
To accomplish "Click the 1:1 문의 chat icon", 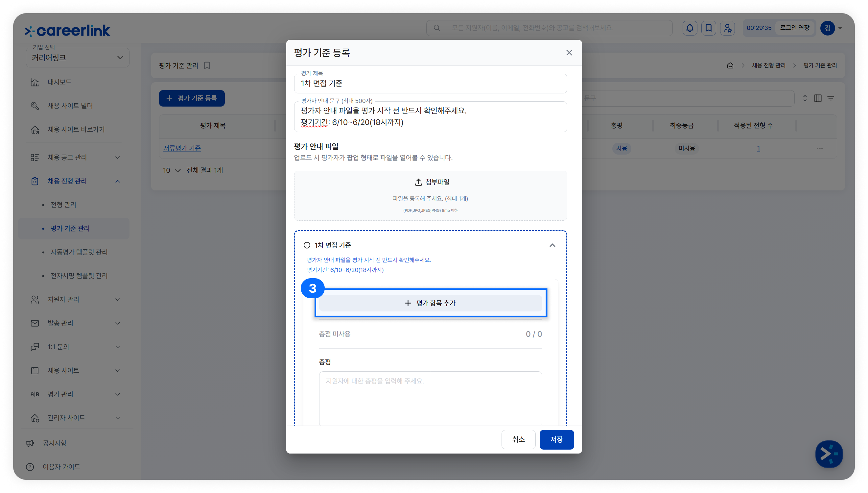I will pyautogui.click(x=35, y=347).
